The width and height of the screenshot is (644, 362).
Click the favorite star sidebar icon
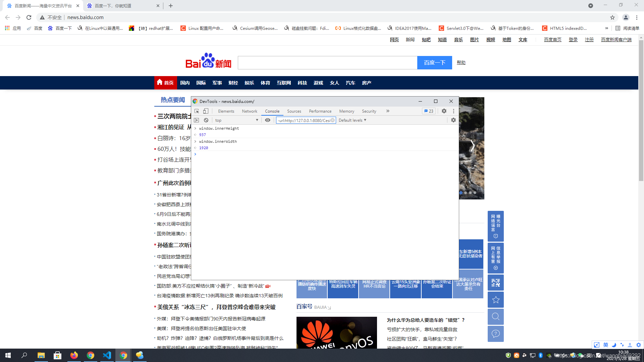pos(495,300)
